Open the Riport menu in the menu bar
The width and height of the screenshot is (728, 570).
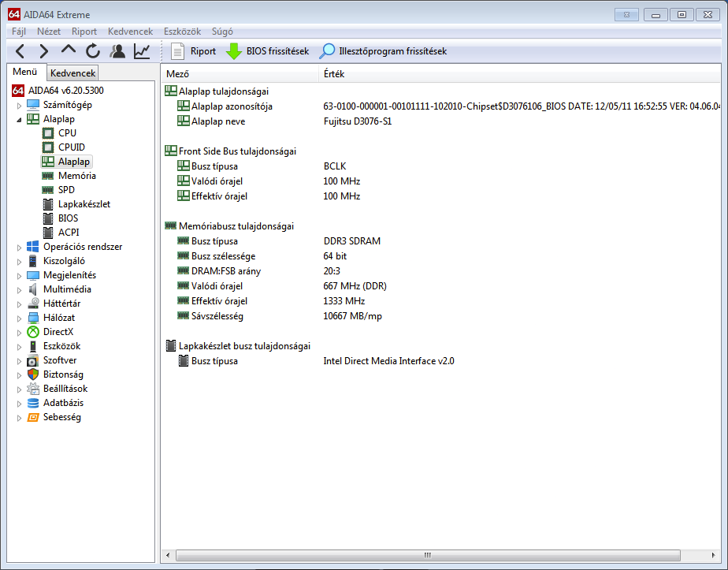pos(84,31)
